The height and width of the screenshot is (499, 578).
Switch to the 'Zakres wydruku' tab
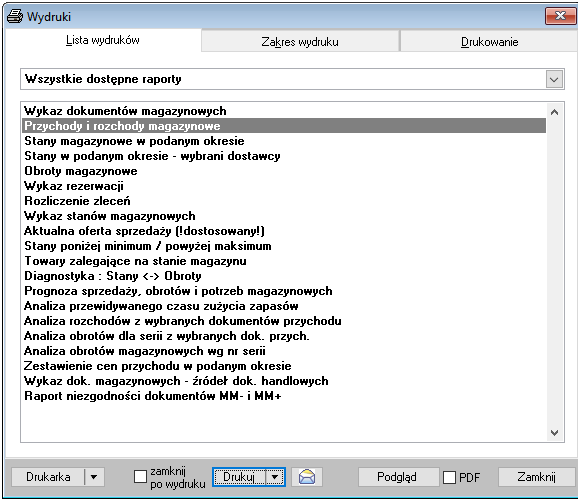300,42
